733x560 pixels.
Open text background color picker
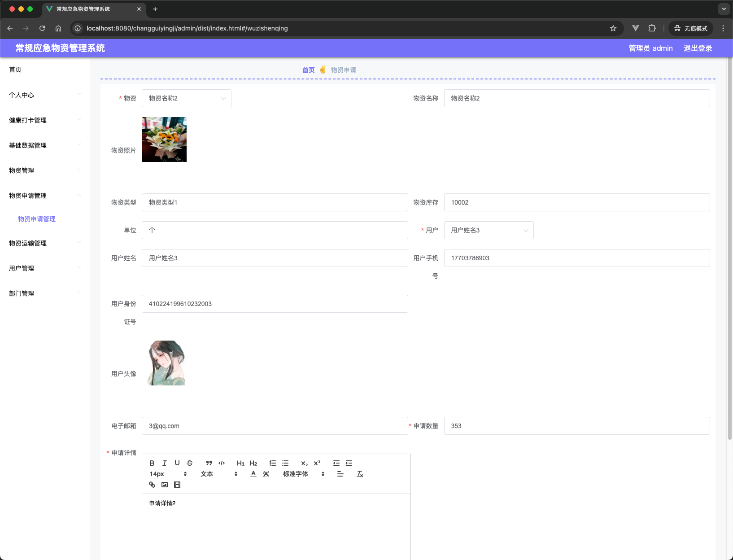(x=266, y=474)
